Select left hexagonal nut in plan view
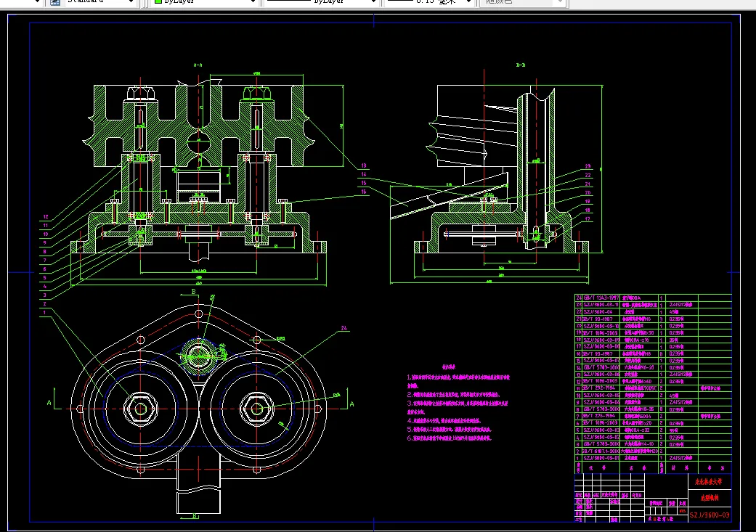The image size is (756, 532). pos(141,409)
